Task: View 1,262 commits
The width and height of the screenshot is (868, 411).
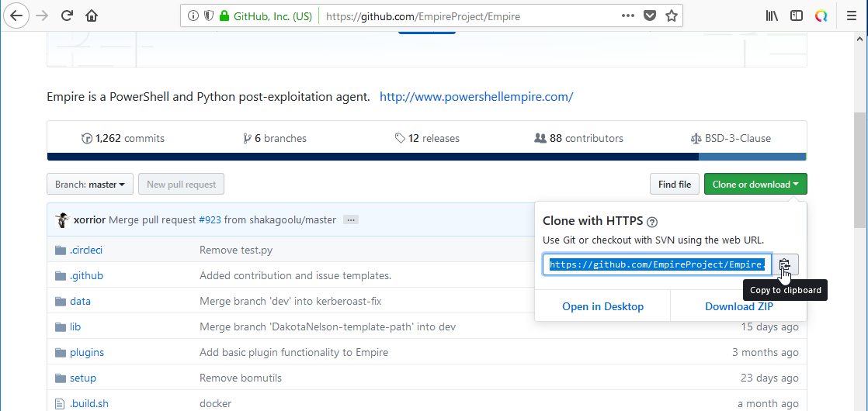Action: pyautogui.click(x=123, y=138)
